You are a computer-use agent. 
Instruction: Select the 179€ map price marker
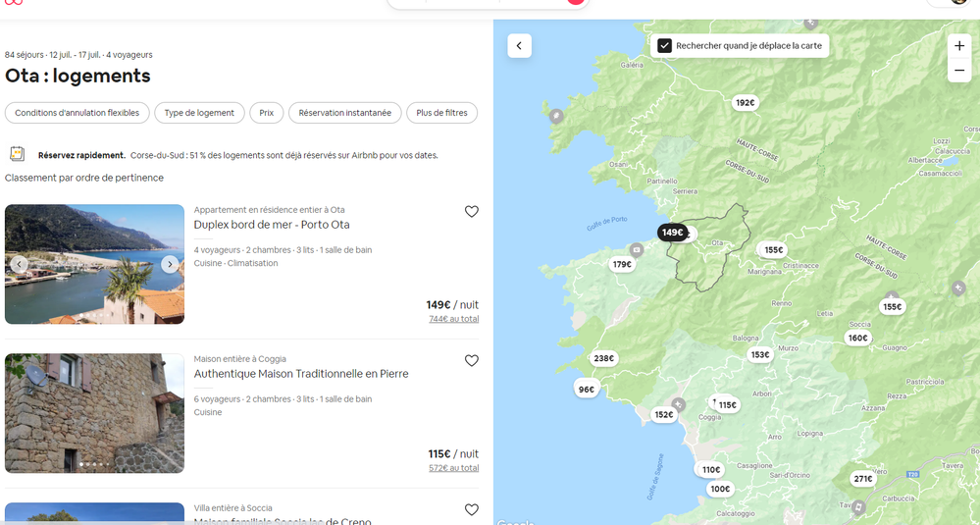[x=622, y=264]
